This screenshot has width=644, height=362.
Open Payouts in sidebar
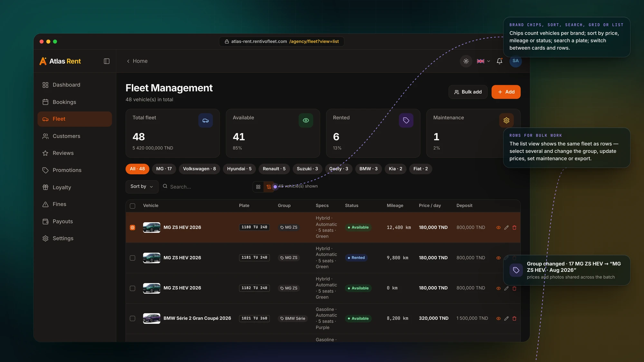point(75,221)
